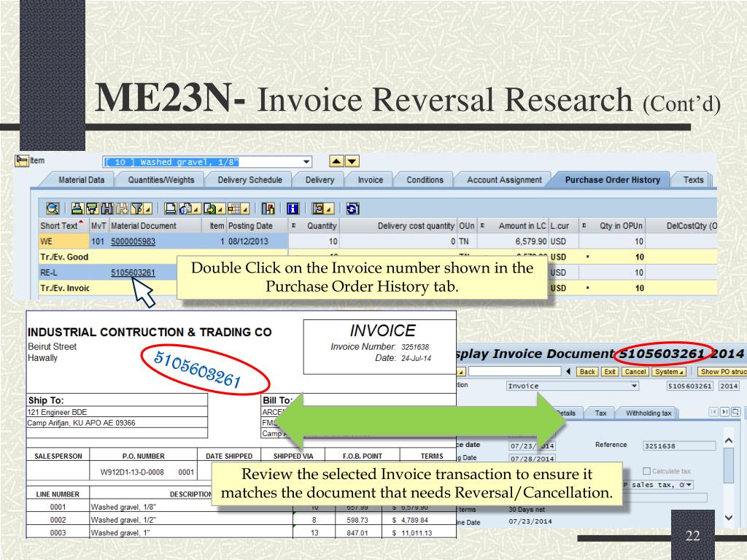This screenshot has width=747, height=560.
Task: Open the Texts tab
Action: [x=693, y=179]
